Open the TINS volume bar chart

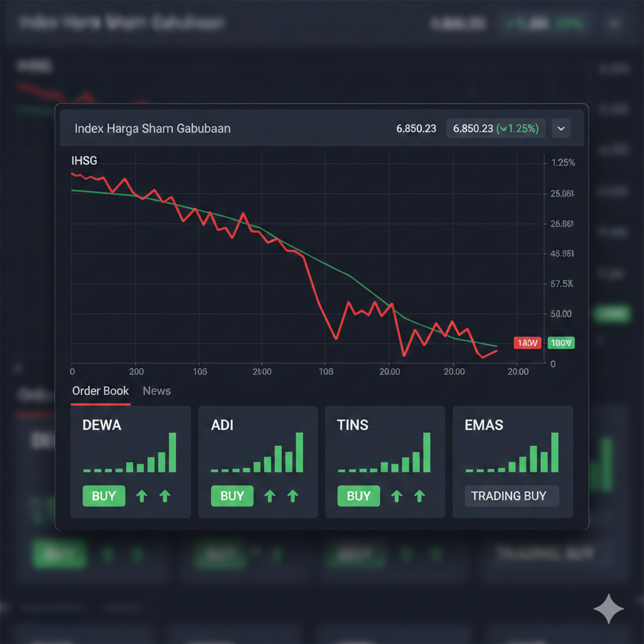tap(384, 452)
